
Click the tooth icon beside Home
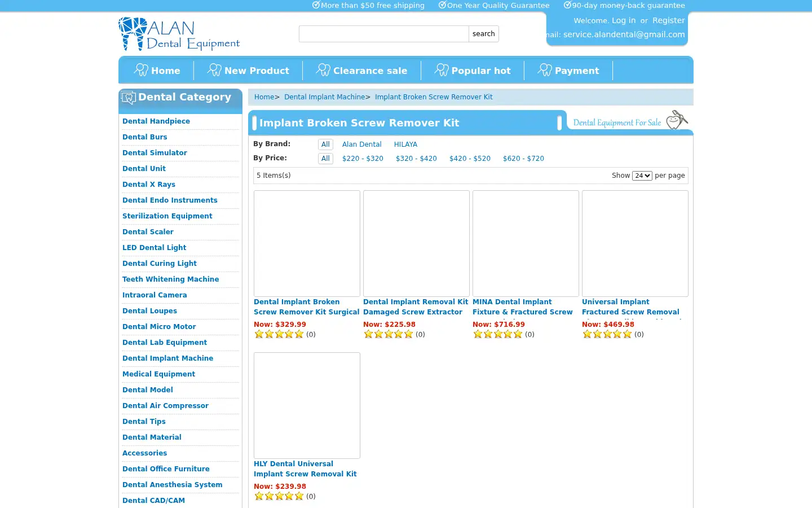point(141,70)
